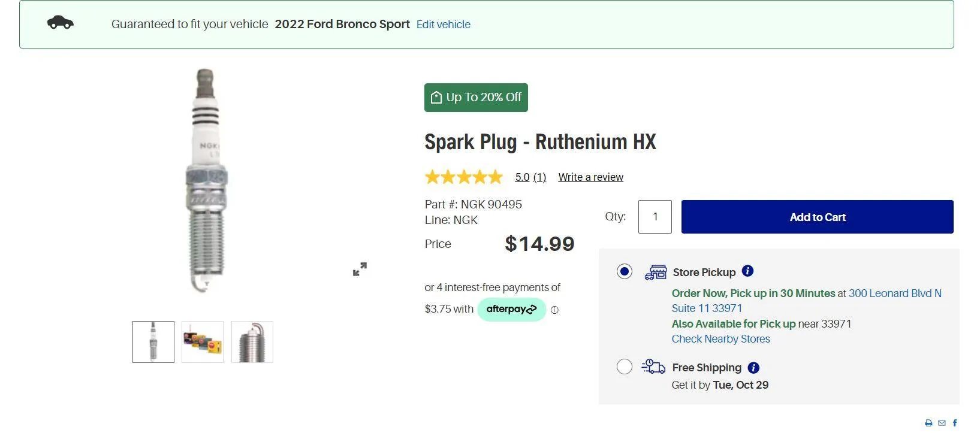Click the vehicle car icon in the fitment banner
The height and width of the screenshot is (433, 980).
(61, 23)
